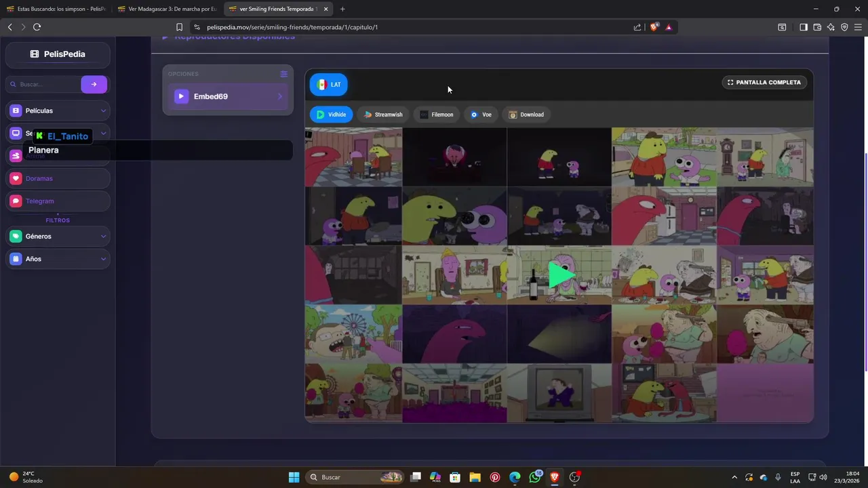Expand the Películas dropdown chevron
Image resolution: width=868 pixels, height=488 pixels.
point(103,110)
